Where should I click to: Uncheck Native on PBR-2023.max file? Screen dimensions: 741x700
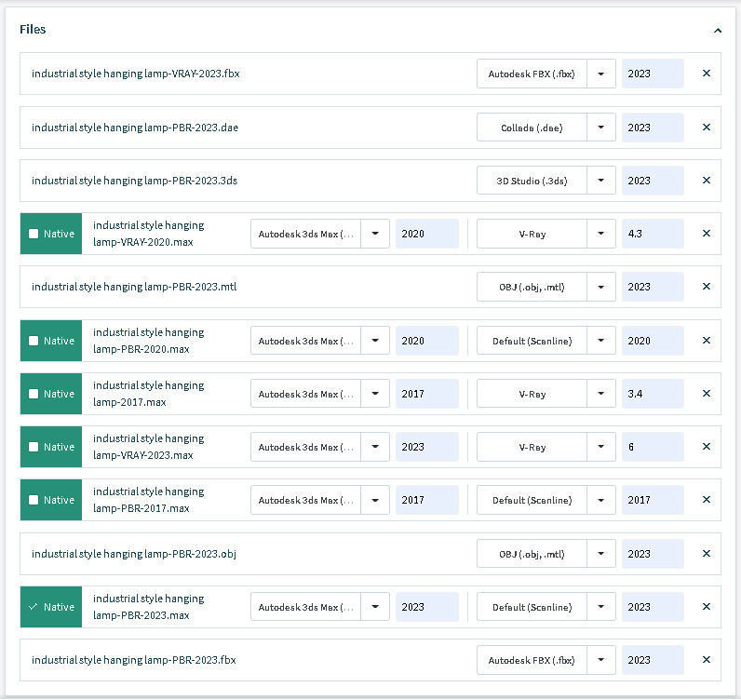[x=34, y=607]
